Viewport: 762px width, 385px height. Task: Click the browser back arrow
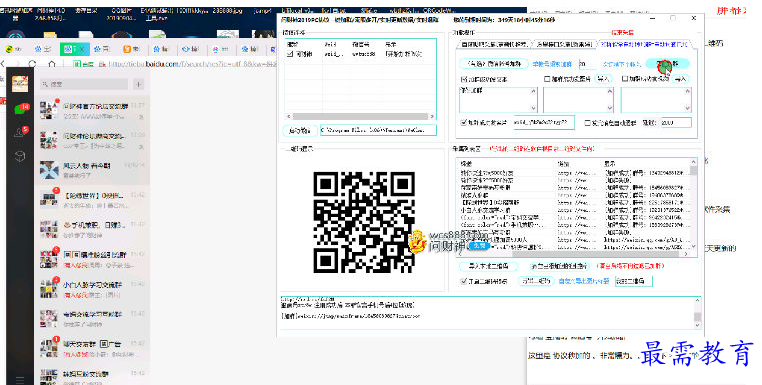click(3, 64)
